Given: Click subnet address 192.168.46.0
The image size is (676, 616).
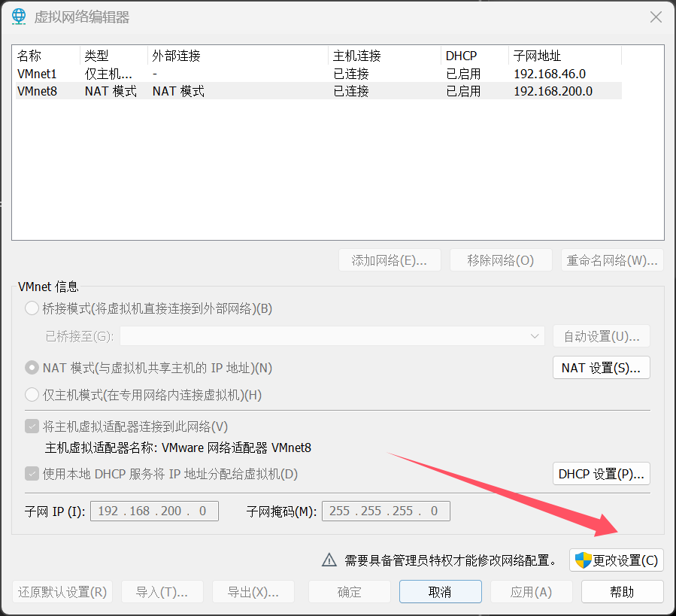Looking at the screenshot, I should 550,74.
